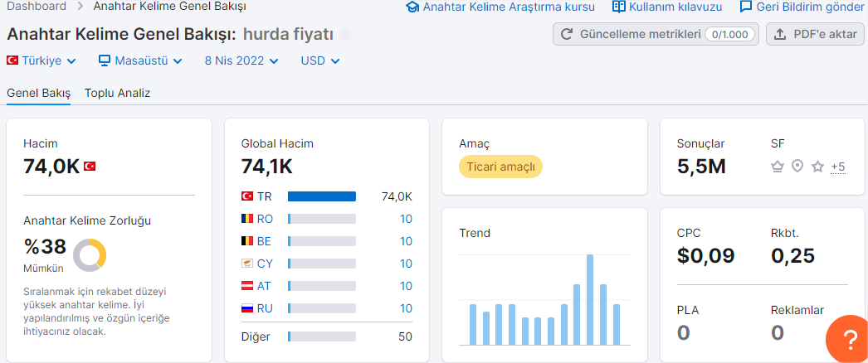Viewport: 868px width, 363px height.
Task: Click the RO country link in Global Hacim
Action: (x=265, y=219)
